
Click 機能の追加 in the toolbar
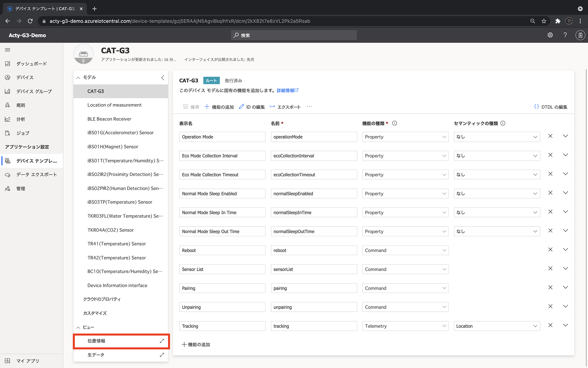tap(219, 107)
